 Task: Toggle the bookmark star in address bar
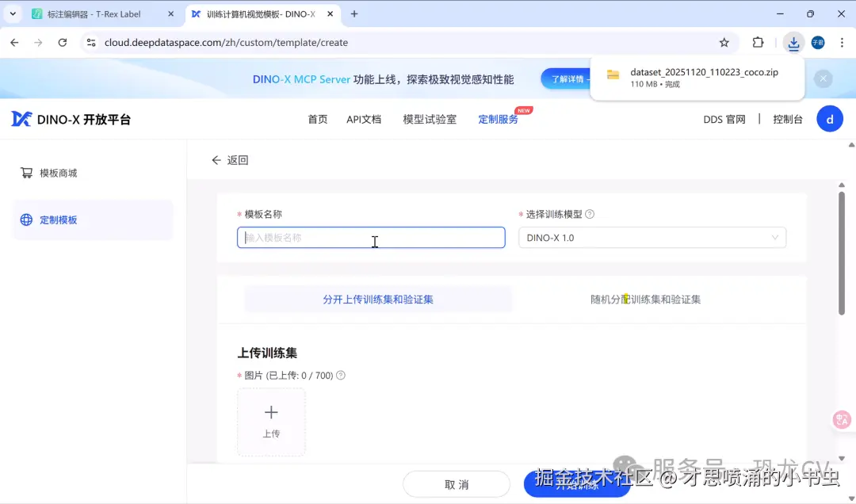click(x=724, y=43)
